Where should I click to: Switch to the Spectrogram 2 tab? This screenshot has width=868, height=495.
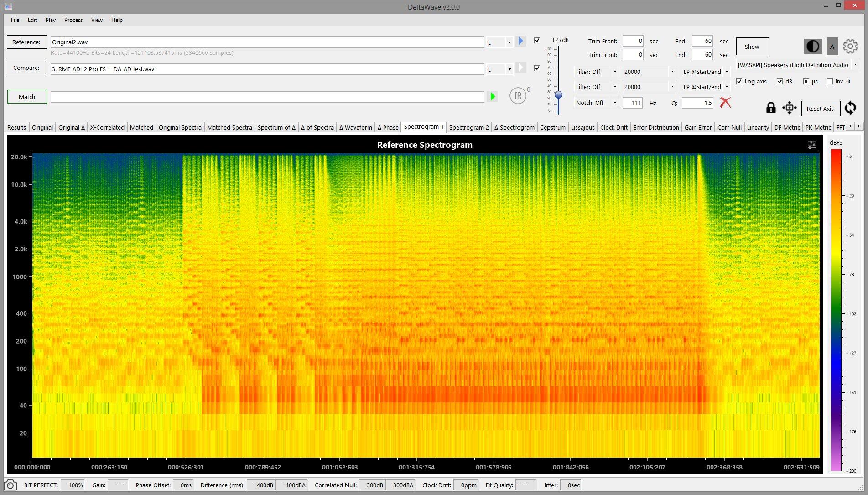click(469, 127)
